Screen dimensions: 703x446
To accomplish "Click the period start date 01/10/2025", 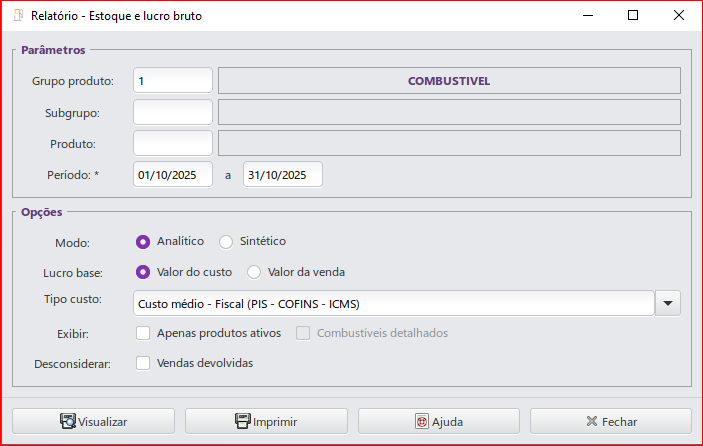I will (x=172, y=174).
